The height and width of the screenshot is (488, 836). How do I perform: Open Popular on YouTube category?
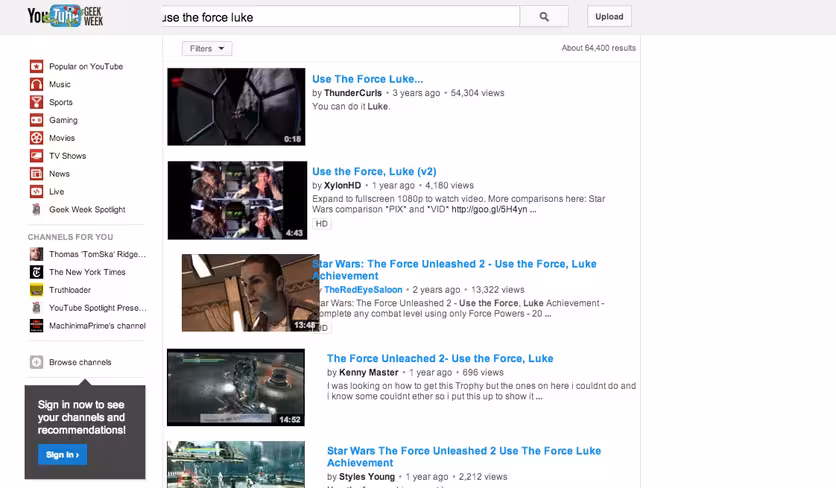click(x=86, y=66)
